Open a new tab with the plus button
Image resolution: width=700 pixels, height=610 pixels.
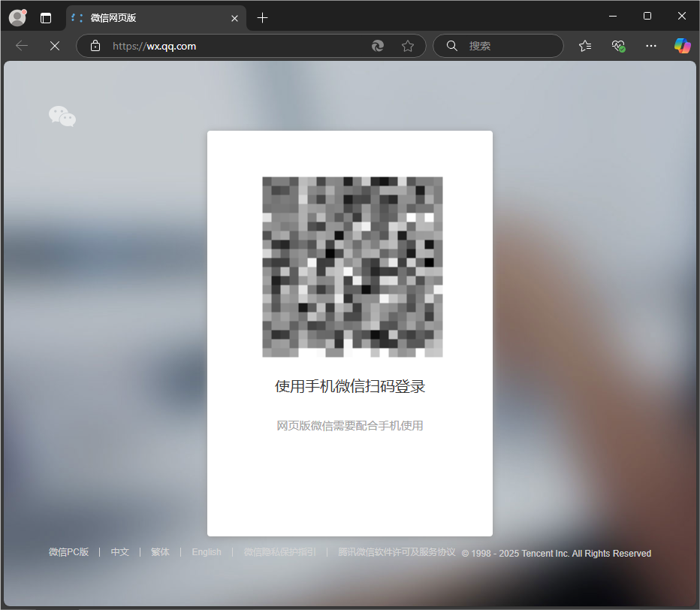tap(262, 17)
